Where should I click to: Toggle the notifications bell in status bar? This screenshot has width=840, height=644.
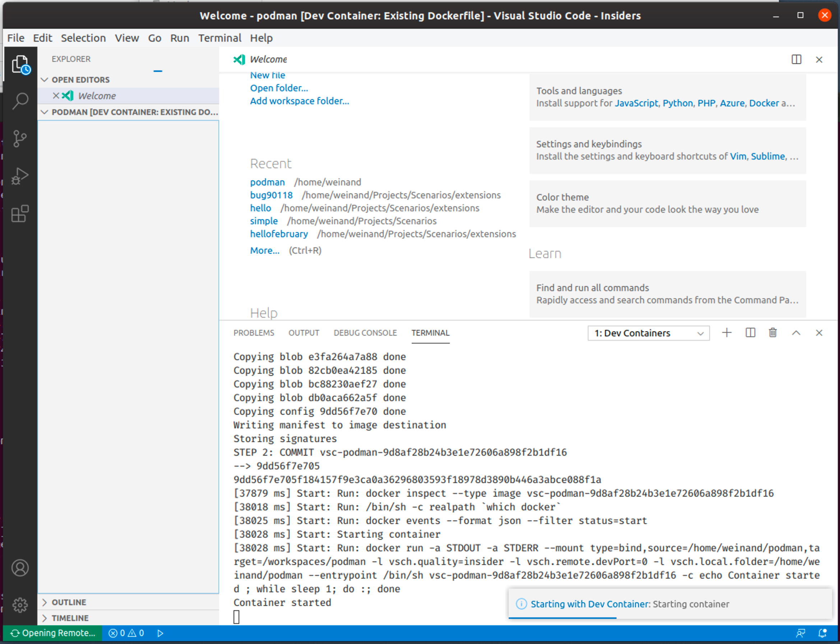pos(822,633)
